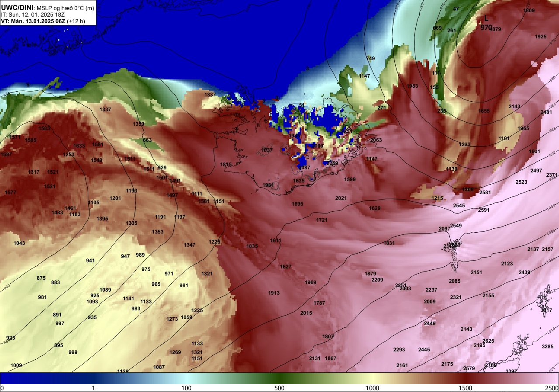Screen dimensions: 559x392
Task: Click the value 1837 over western Iceland
Action: (267, 150)
